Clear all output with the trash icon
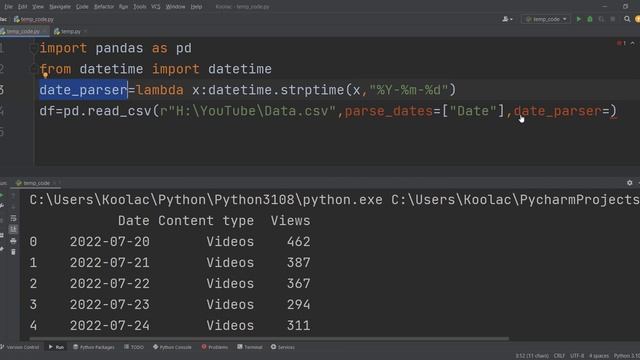 pos(13,252)
